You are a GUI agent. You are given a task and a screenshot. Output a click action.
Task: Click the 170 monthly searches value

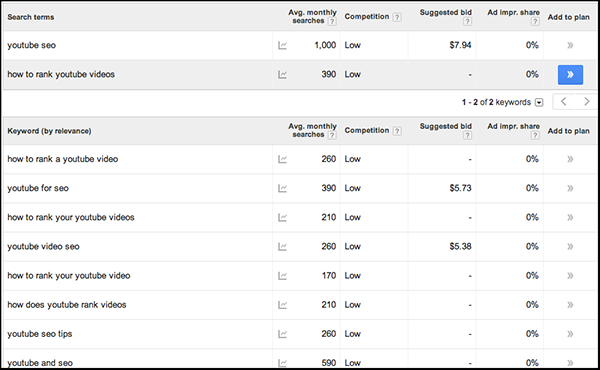pyautogui.click(x=329, y=275)
